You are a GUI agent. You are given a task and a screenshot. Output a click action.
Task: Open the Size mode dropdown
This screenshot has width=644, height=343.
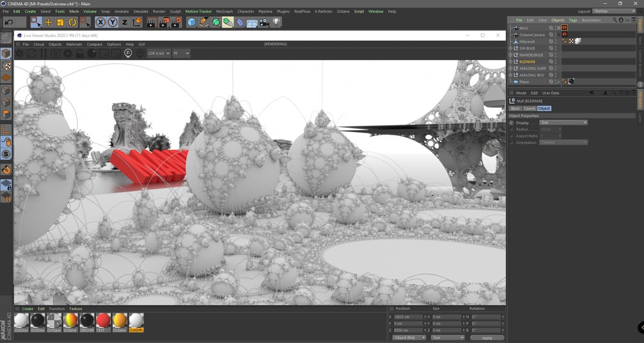(448, 338)
